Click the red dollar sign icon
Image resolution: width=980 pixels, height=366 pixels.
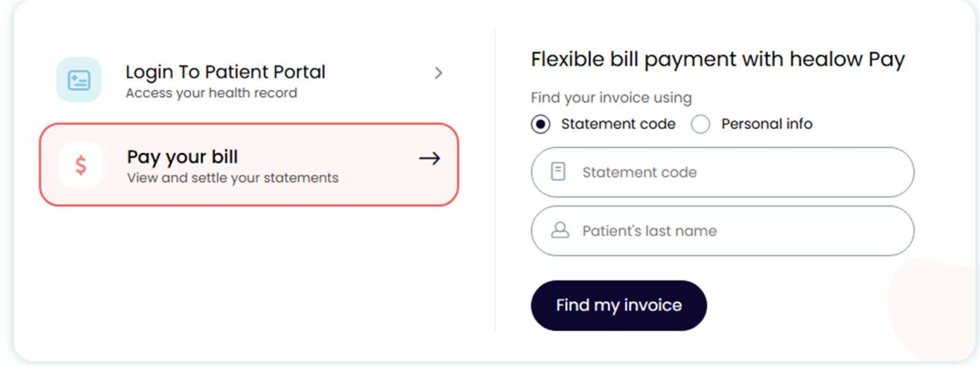point(80,165)
